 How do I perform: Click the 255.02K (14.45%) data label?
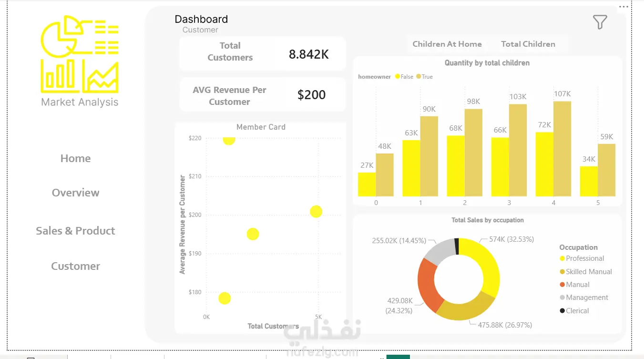[399, 241]
